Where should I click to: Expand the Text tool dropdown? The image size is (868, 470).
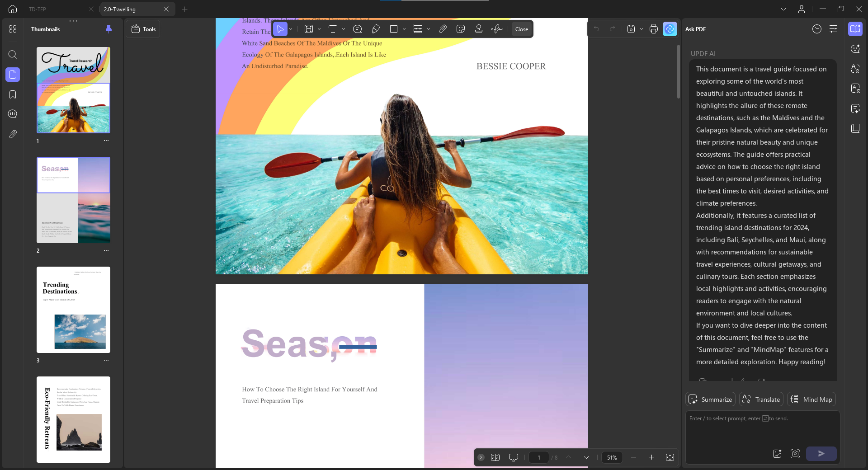(x=344, y=29)
